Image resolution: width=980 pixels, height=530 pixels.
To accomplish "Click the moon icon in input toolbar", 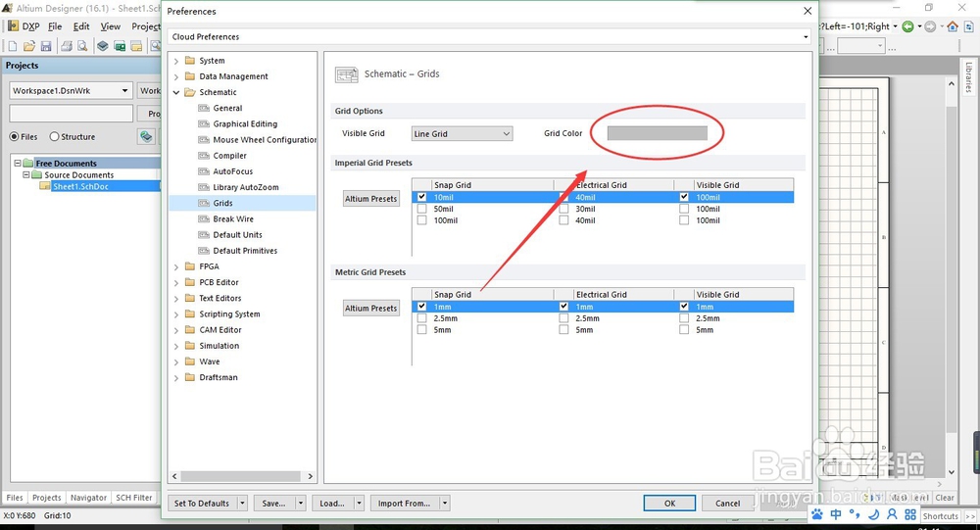I will coord(874,514).
